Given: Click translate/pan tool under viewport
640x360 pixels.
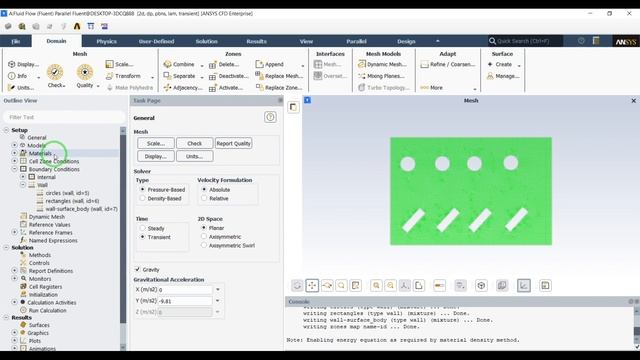Looking at the screenshot, I should pos(312,285).
